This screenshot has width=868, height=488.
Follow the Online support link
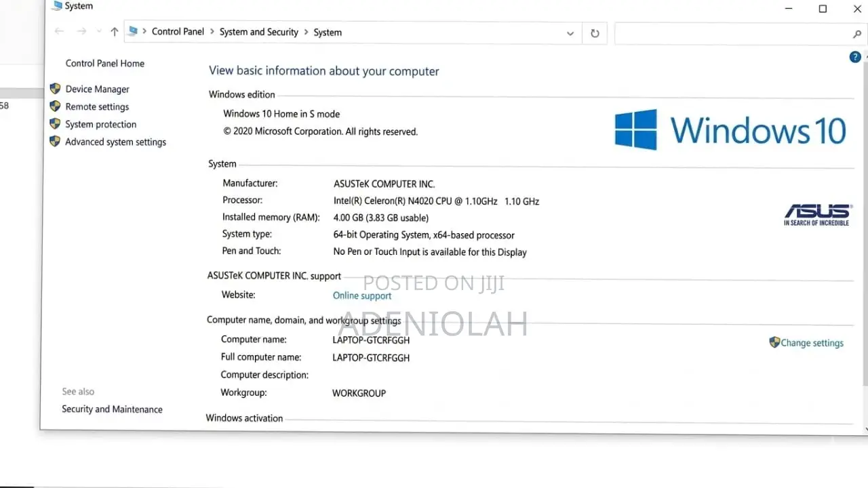click(362, 296)
